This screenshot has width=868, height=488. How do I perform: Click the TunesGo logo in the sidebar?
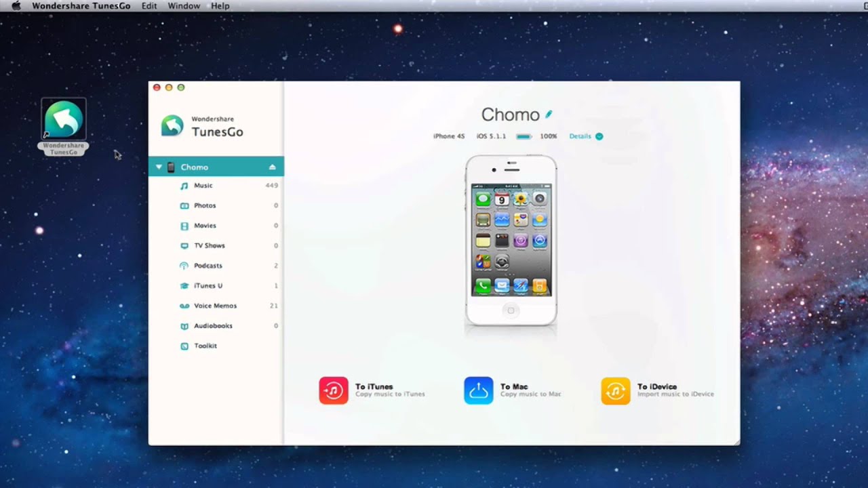[172, 126]
